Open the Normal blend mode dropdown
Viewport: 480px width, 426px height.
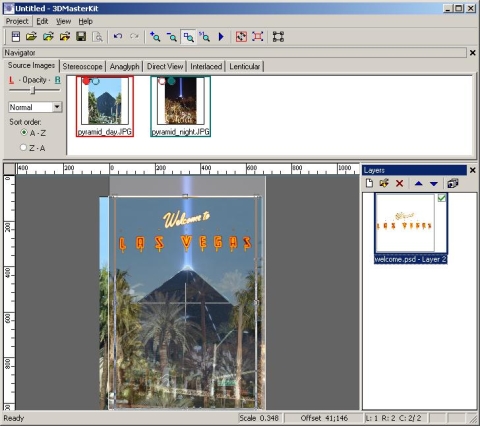click(x=57, y=107)
